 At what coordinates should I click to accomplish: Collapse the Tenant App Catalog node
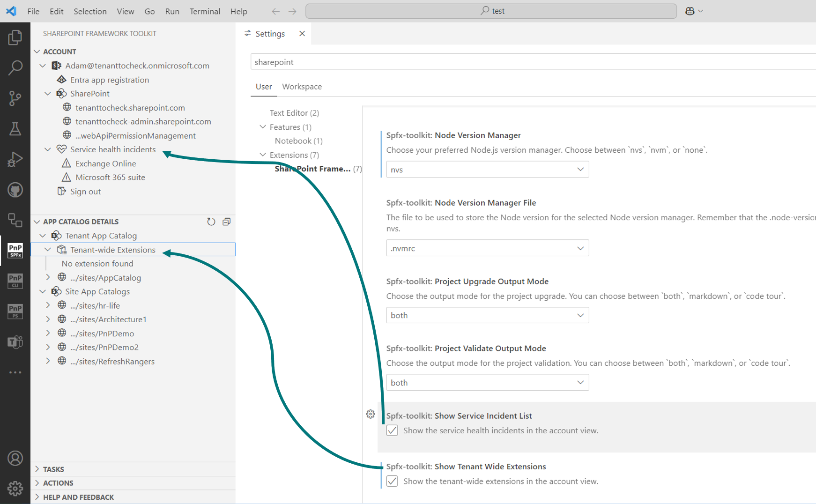(x=43, y=236)
